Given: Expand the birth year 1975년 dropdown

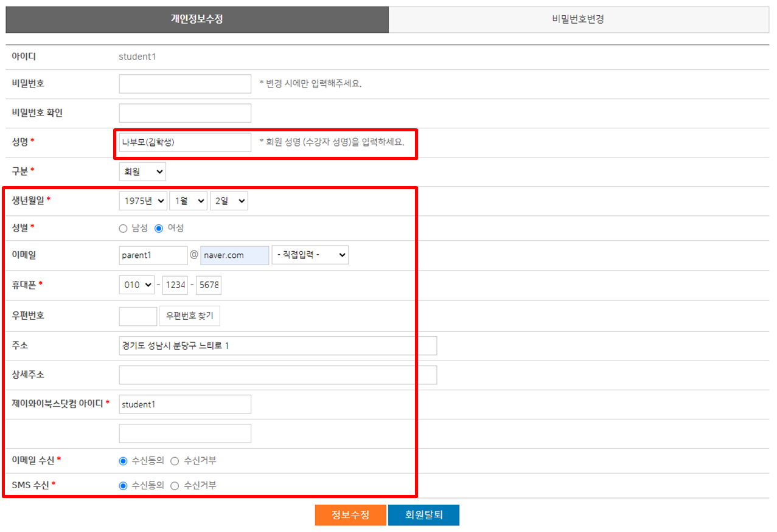Looking at the screenshot, I should [x=143, y=201].
